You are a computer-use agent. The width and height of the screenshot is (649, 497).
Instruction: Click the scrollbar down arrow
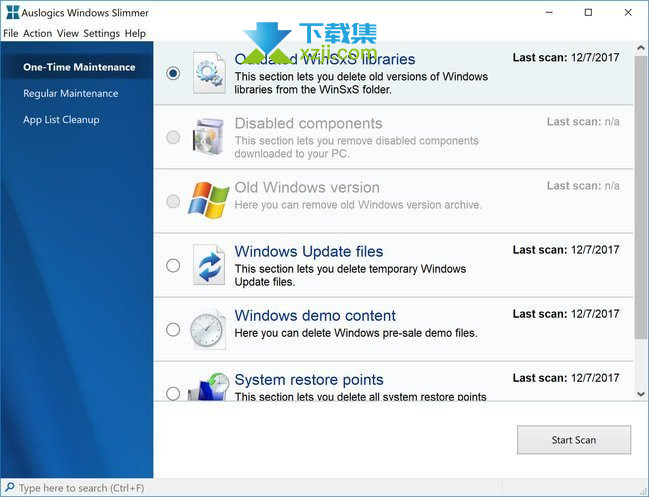641,394
